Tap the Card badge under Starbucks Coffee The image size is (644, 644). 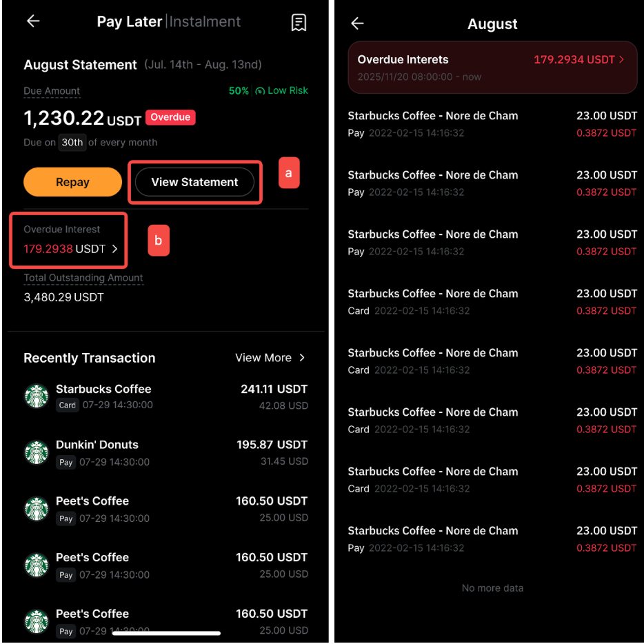click(x=67, y=405)
